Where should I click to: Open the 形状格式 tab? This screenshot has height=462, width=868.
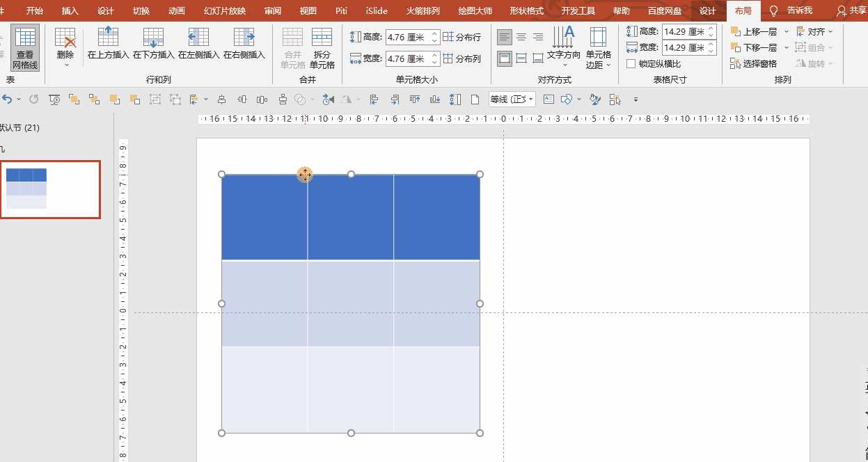tap(526, 10)
